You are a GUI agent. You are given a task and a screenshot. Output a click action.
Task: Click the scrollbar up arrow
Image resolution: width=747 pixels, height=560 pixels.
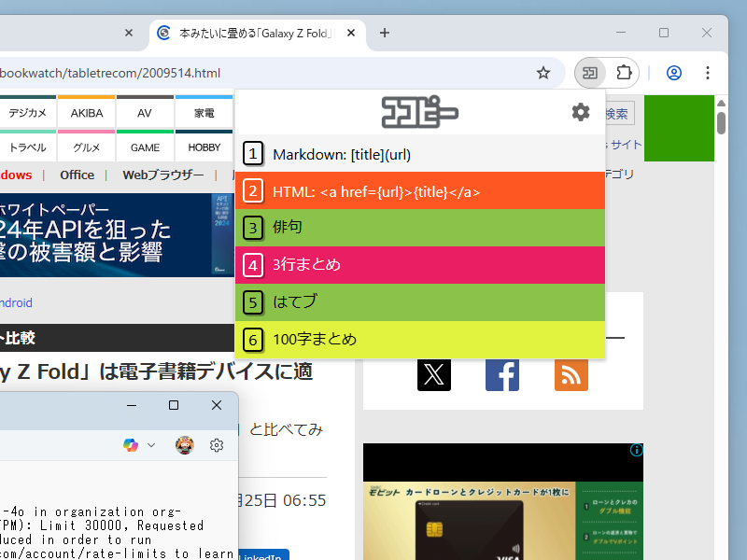721,103
